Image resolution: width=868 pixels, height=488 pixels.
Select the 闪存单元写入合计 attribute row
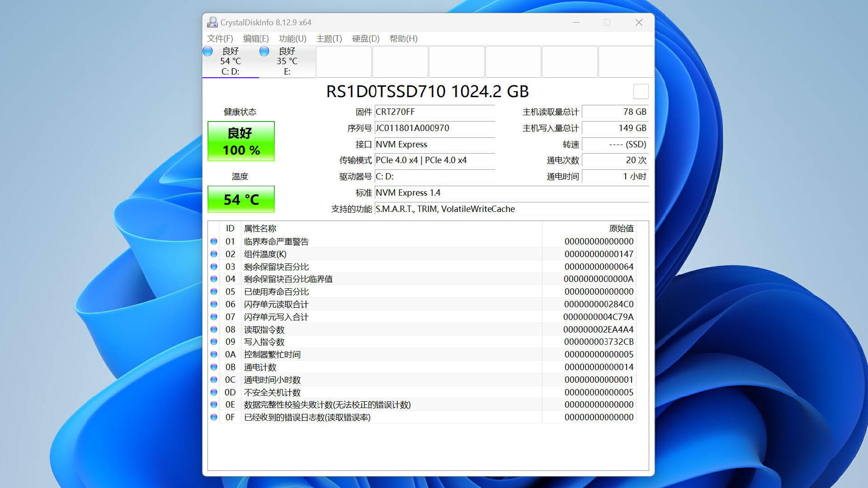point(422,317)
